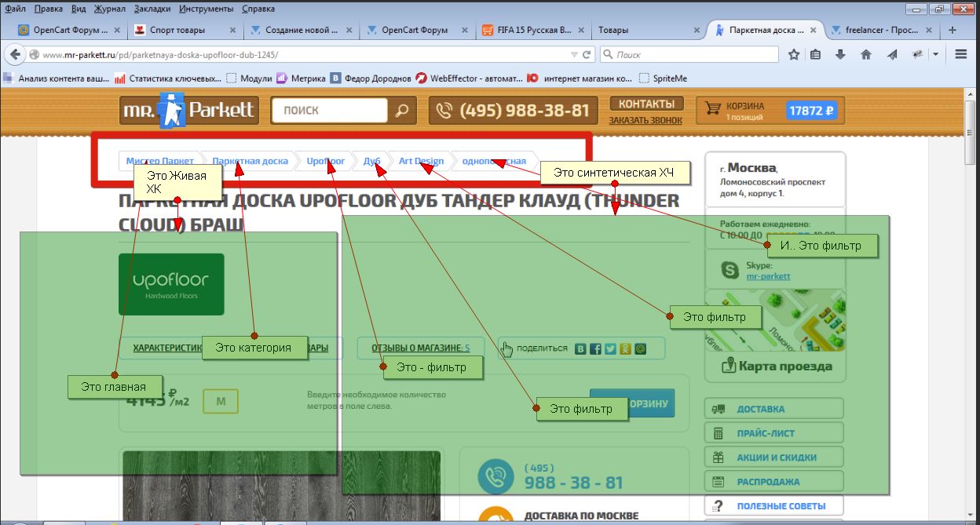
Task: Share via the Twitter icon
Action: [x=610, y=348]
